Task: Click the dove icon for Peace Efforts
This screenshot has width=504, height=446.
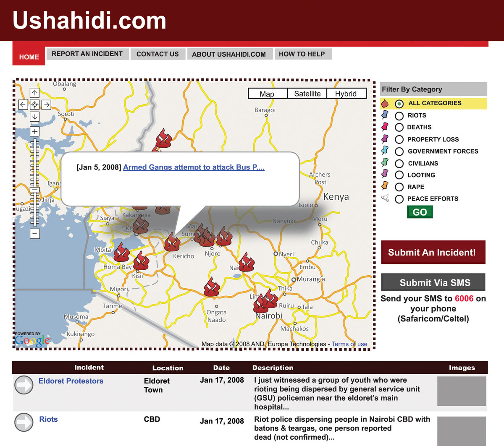Action: pyautogui.click(x=385, y=198)
